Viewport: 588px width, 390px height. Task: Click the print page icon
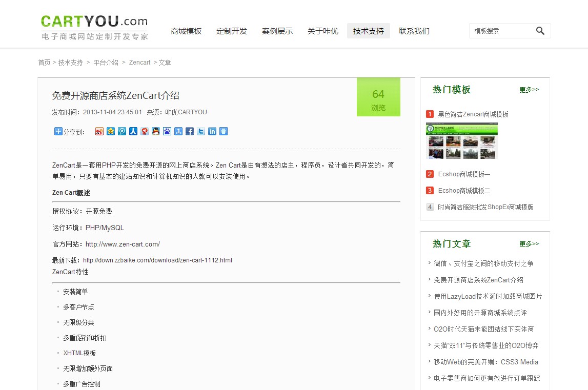[x=223, y=131]
